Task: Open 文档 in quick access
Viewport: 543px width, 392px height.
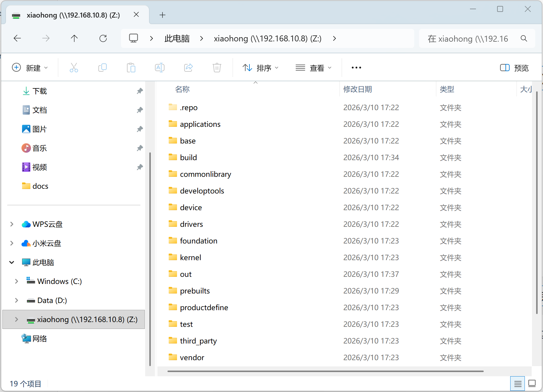Action: tap(40, 110)
